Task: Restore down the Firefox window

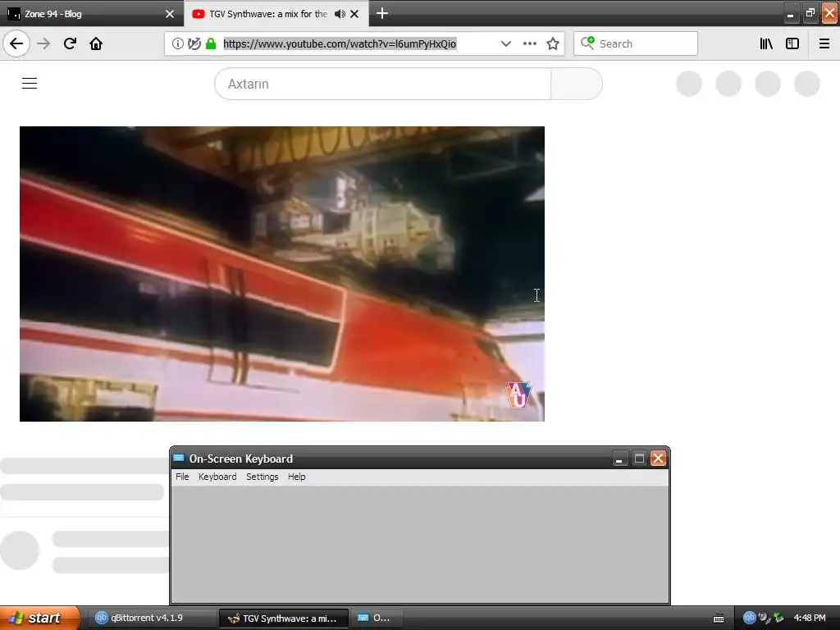Action: click(x=810, y=13)
